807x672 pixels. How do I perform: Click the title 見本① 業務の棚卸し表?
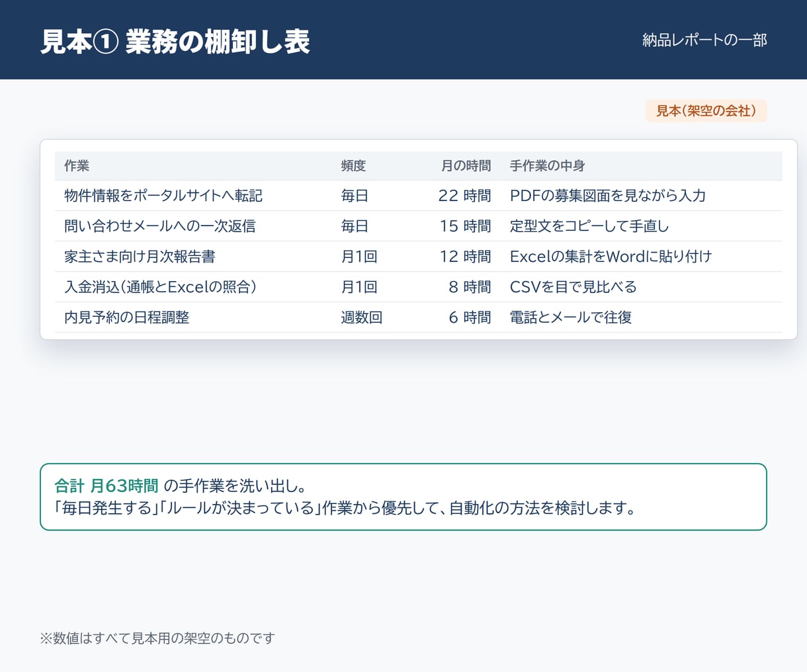click(x=175, y=41)
